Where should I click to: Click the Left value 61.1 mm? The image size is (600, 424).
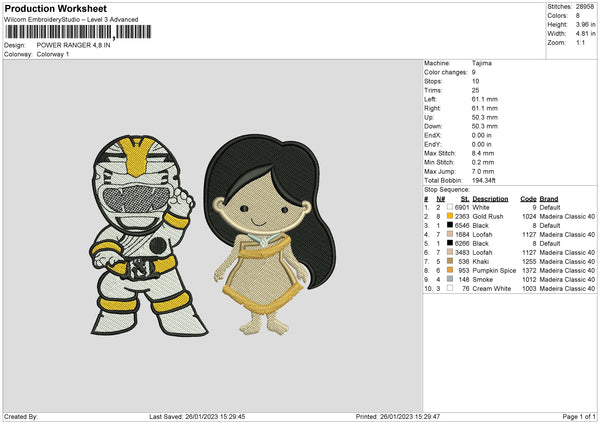tap(484, 99)
